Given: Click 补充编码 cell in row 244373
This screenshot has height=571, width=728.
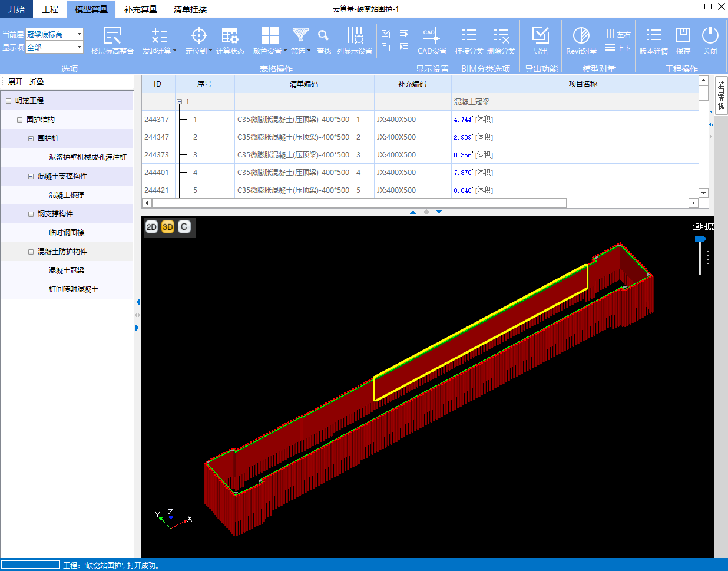Looking at the screenshot, I should click(412, 155).
